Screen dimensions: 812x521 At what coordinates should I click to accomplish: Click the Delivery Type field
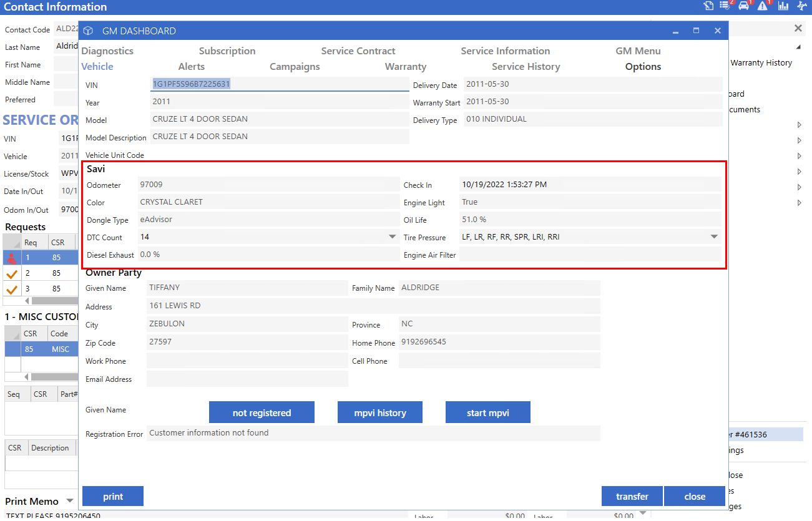pyautogui.click(x=593, y=119)
